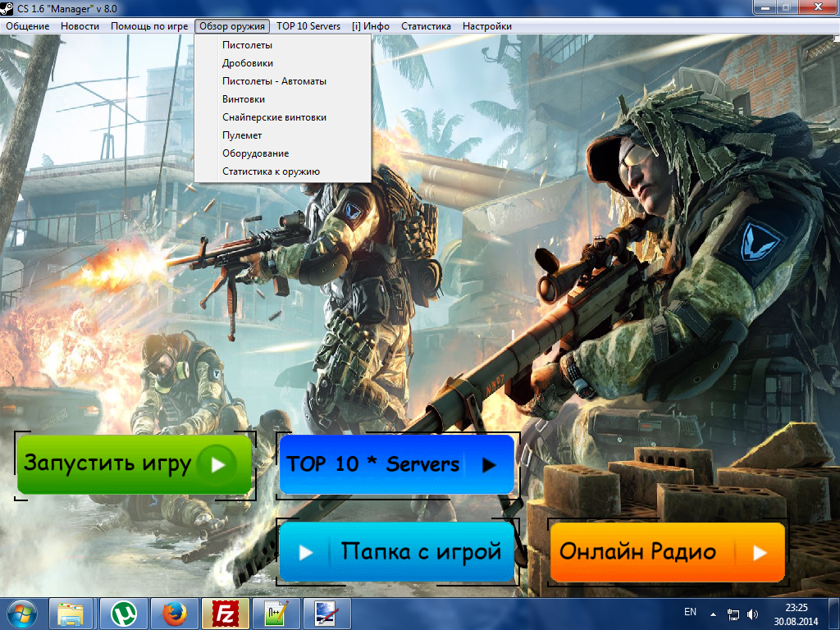This screenshot has width=840, height=630.
Task: Open the Настройки menu
Action: [x=487, y=26]
